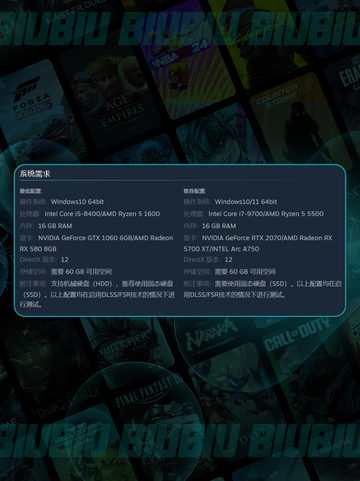Open the Witcher game cover
The height and width of the screenshot is (481, 360).
pos(128,350)
